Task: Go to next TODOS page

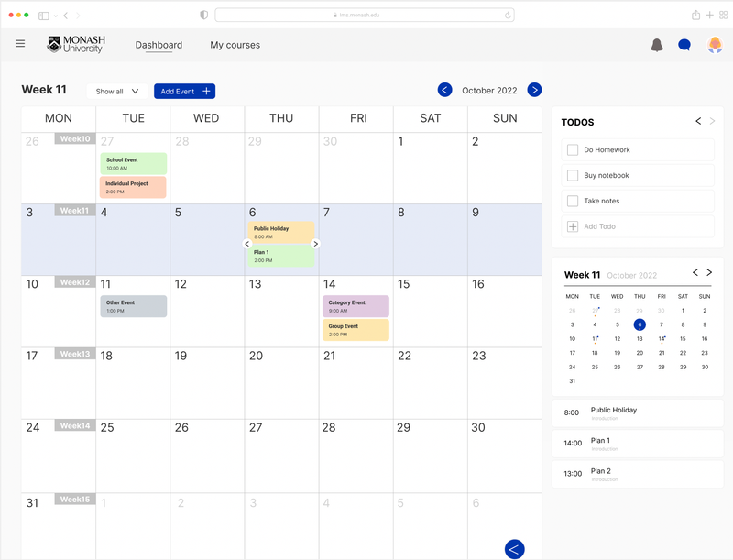Action: [712, 121]
